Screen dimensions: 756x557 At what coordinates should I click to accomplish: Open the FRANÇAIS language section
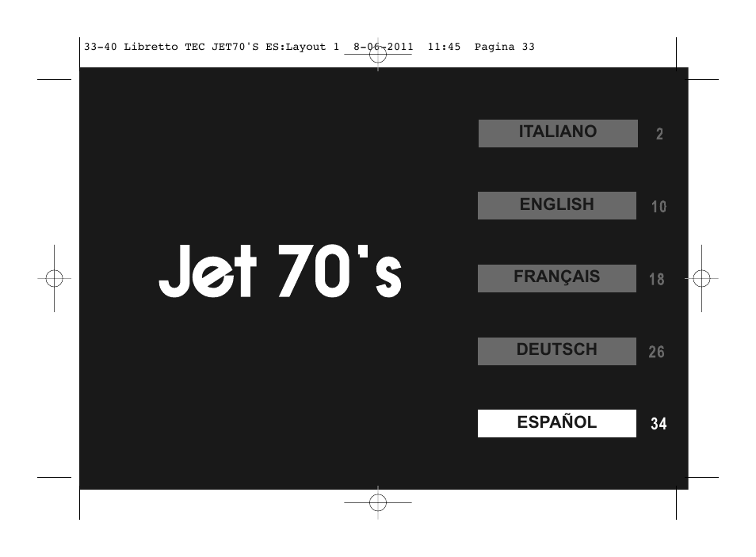[x=557, y=278]
